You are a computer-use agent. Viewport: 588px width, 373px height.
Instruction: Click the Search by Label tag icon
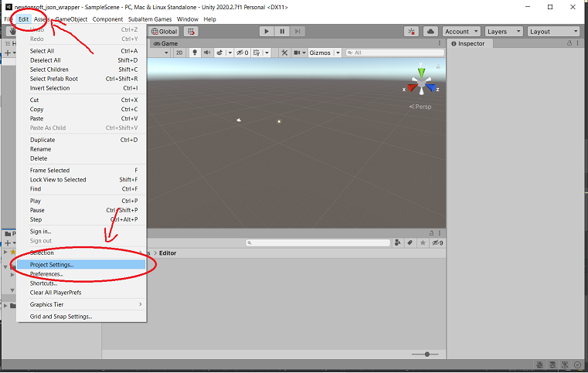coord(410,243)
